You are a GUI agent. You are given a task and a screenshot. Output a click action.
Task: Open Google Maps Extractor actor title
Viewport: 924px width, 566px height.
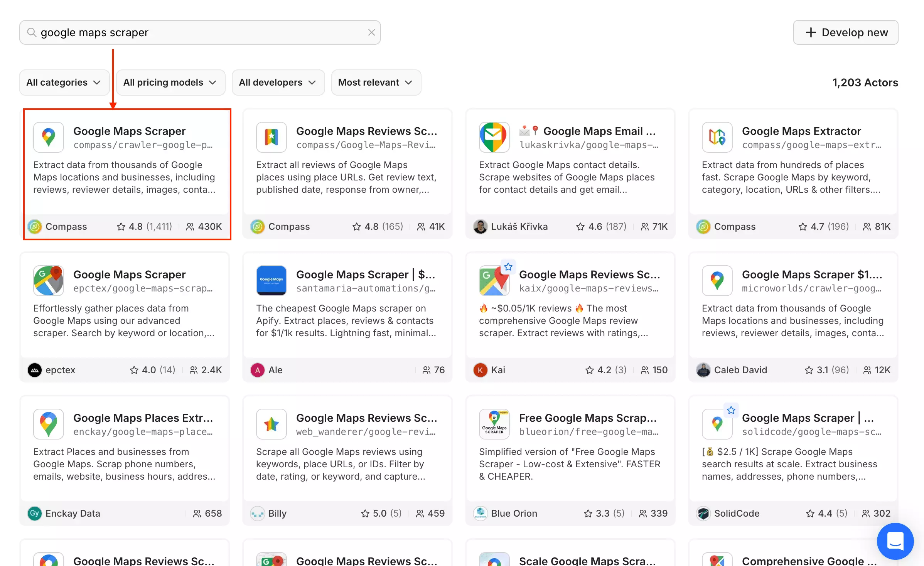point(801,131)
